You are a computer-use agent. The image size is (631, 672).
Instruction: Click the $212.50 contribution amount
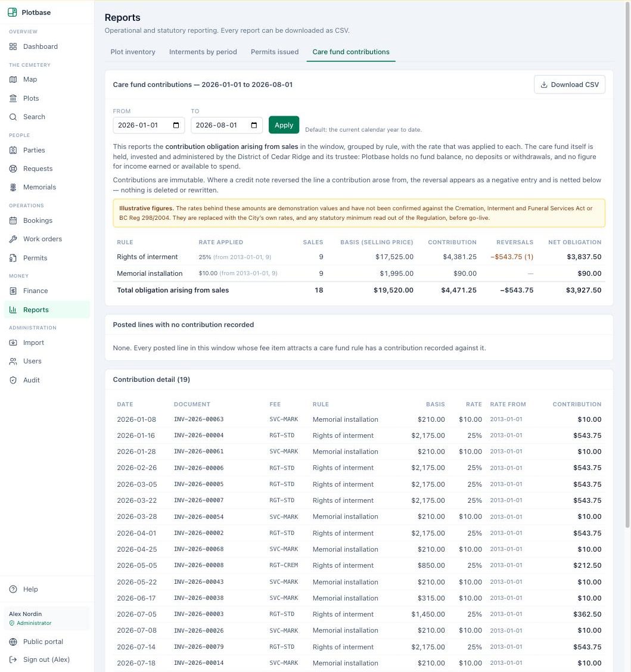tap(588, 565)
